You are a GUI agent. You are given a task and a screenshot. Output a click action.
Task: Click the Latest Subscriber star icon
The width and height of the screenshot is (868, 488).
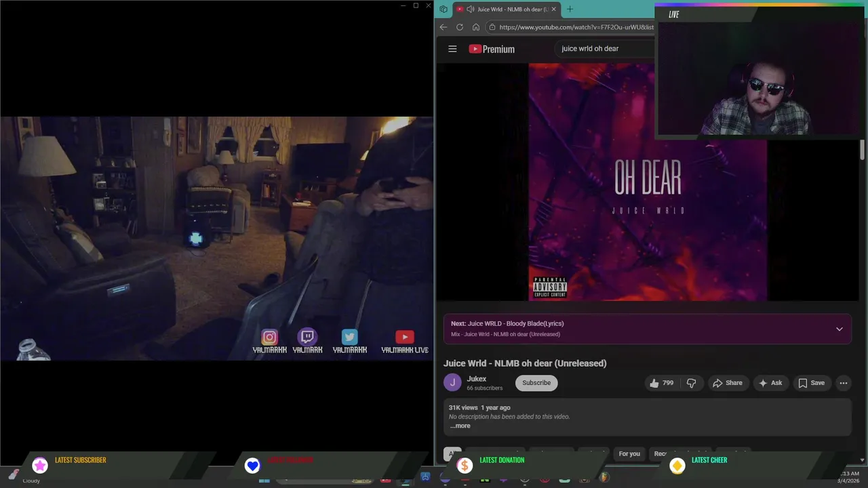pos(40,465)
